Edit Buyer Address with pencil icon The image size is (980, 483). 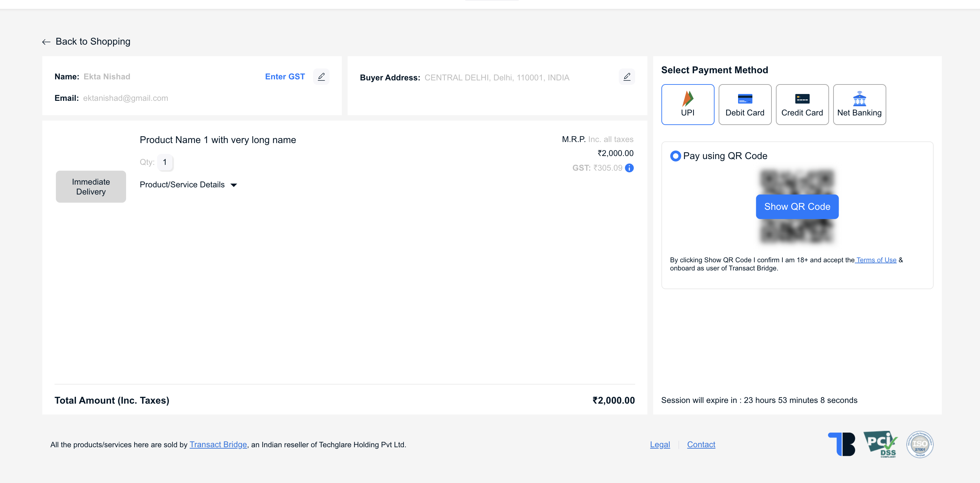pos(627,76)
